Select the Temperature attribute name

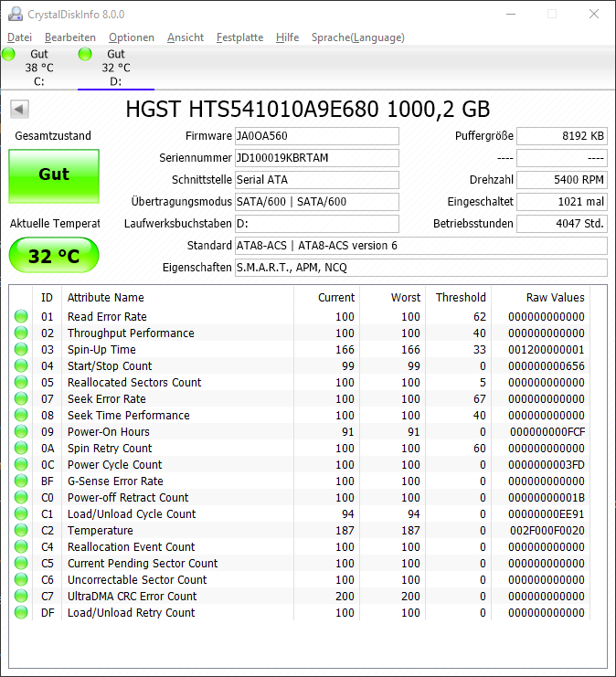coord(101,531)
